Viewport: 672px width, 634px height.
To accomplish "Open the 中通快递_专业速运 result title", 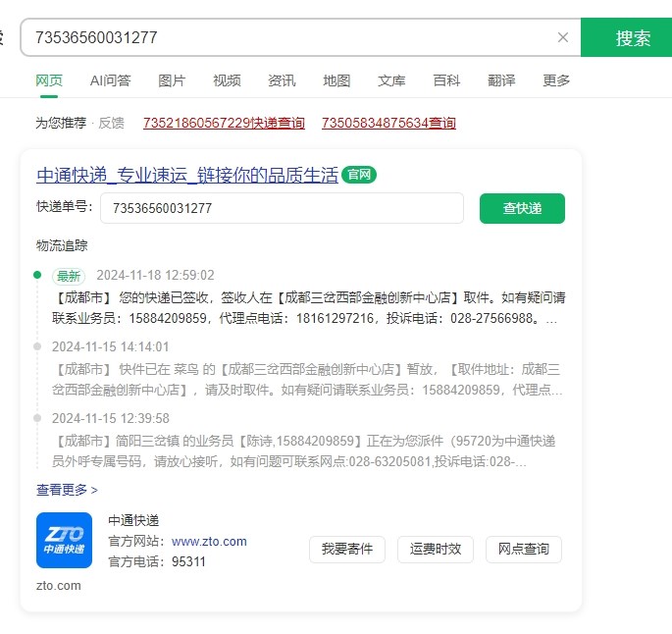I will [x=187, y=176].
